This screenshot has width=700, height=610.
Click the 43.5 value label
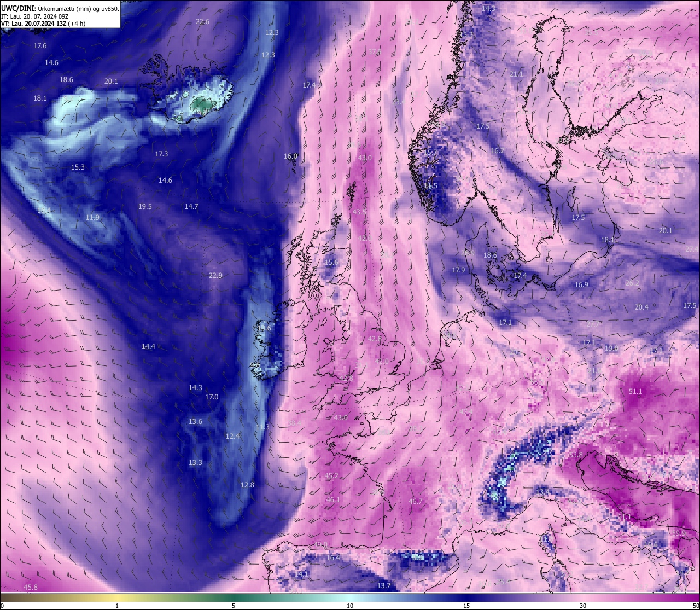coord(359,212)
